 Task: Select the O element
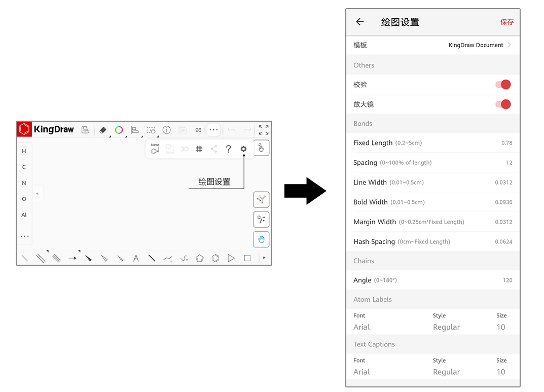pyautogui.click(x=24, y=199)
